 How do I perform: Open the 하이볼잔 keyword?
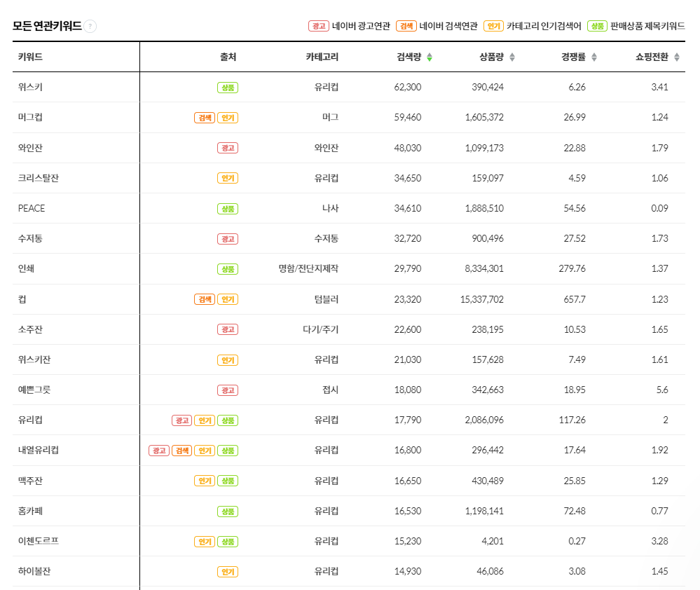(x=34, y=571)
